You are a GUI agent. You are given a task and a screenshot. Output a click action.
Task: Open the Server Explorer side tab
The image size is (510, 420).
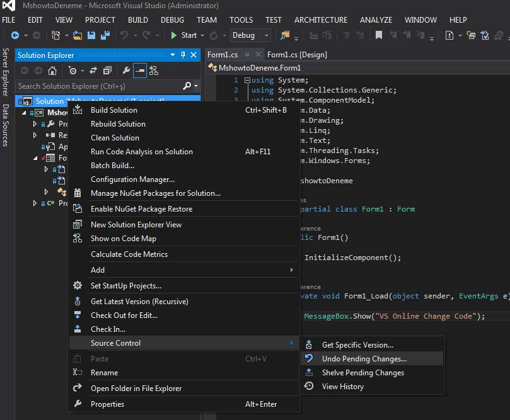click(6, 72)
